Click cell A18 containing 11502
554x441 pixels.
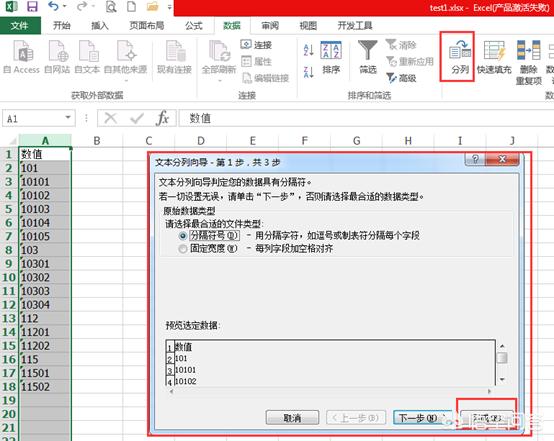pyautogui.click(x=44, y=387)
